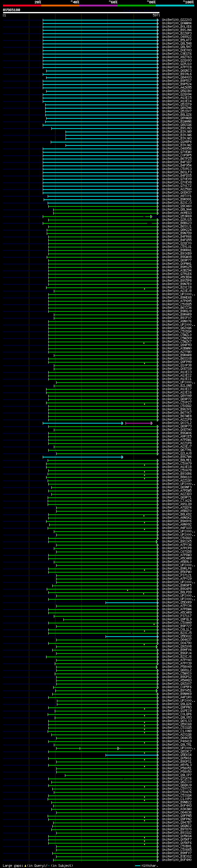
Task: Select the query label AV565180
Action: coord(11,10)
